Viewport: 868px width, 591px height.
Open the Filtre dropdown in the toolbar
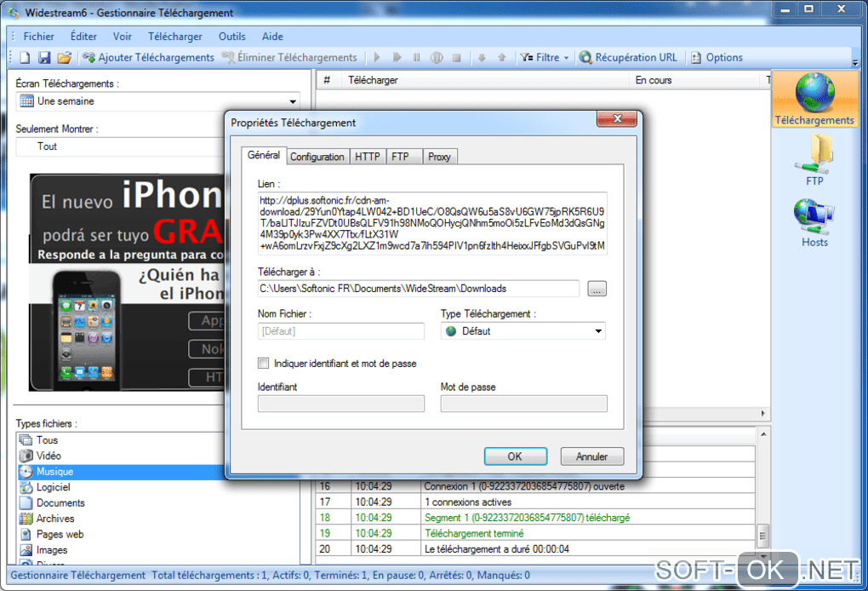[544, 58]
